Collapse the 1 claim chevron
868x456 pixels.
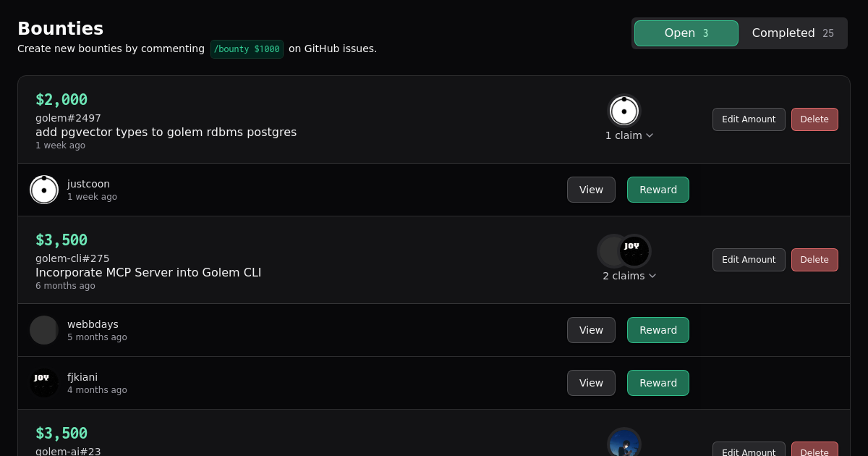click(x=650, y=135)
